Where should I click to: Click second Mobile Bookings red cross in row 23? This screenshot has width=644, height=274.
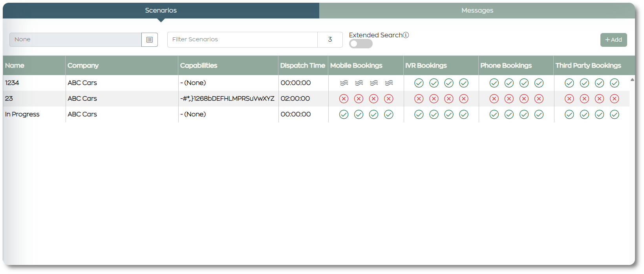click(x=359, y=99)
